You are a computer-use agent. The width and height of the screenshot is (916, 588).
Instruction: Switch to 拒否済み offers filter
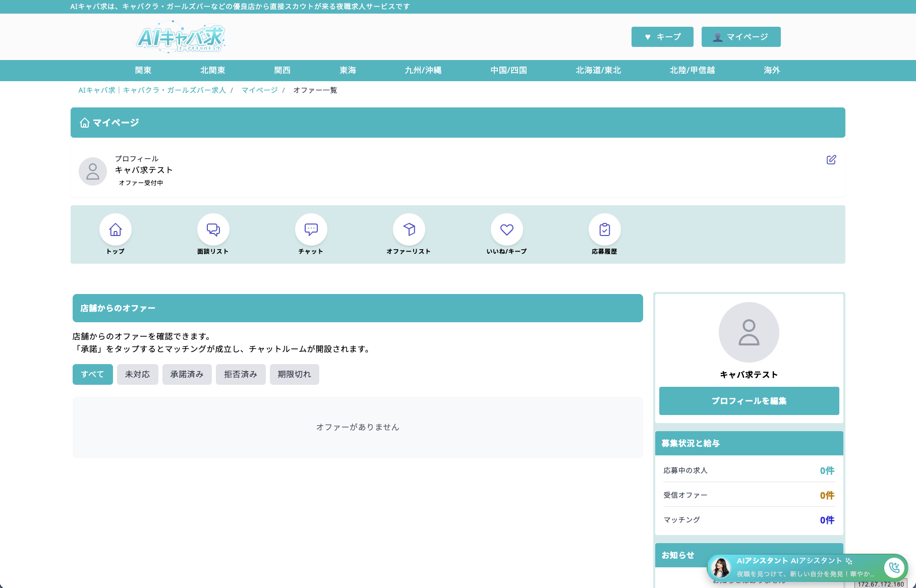pyautogui.click(x=241, y=374)
